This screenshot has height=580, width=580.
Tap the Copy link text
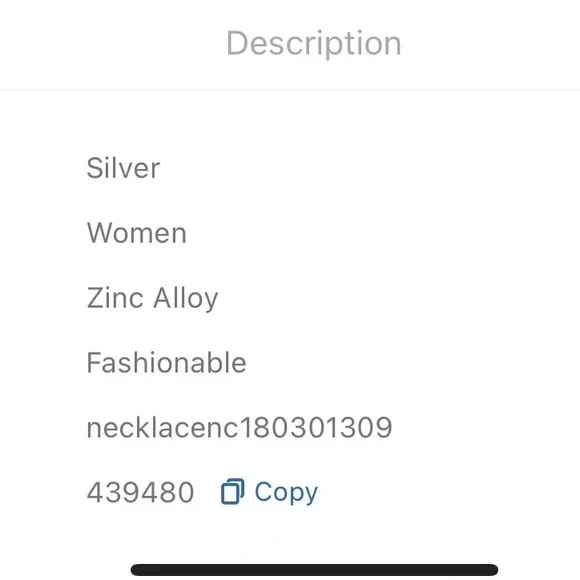click(x=286, y=493)
